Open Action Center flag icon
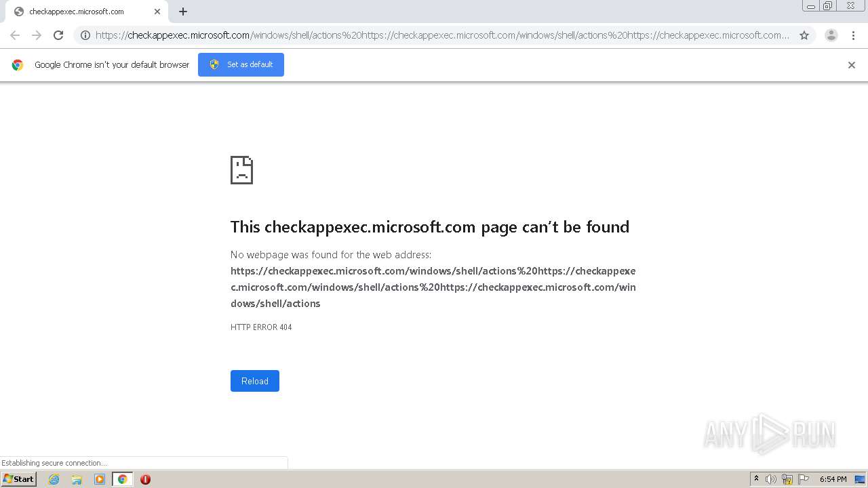868x488 pixels. (804, 479)
